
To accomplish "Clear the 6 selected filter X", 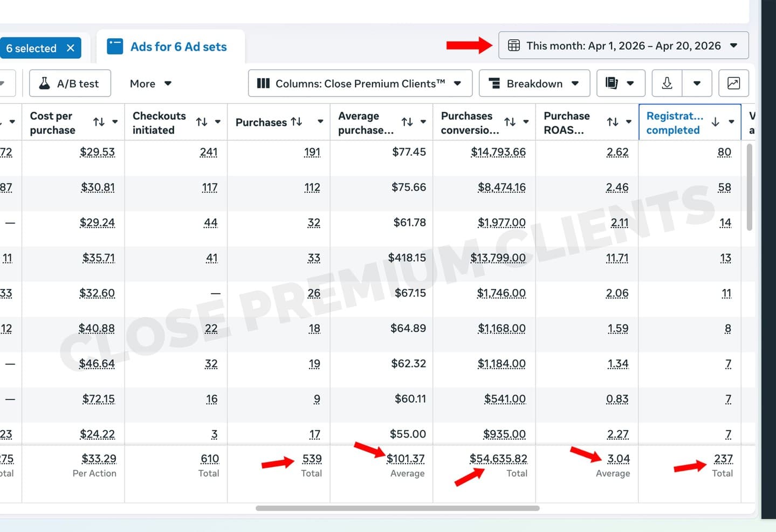I will (71, 48).
